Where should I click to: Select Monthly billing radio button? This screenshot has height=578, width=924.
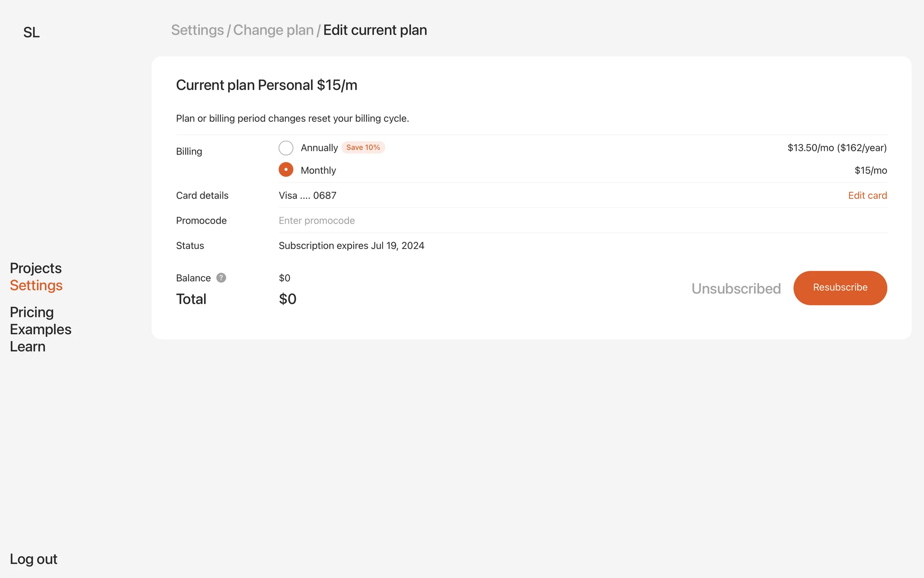click(286, 170)
